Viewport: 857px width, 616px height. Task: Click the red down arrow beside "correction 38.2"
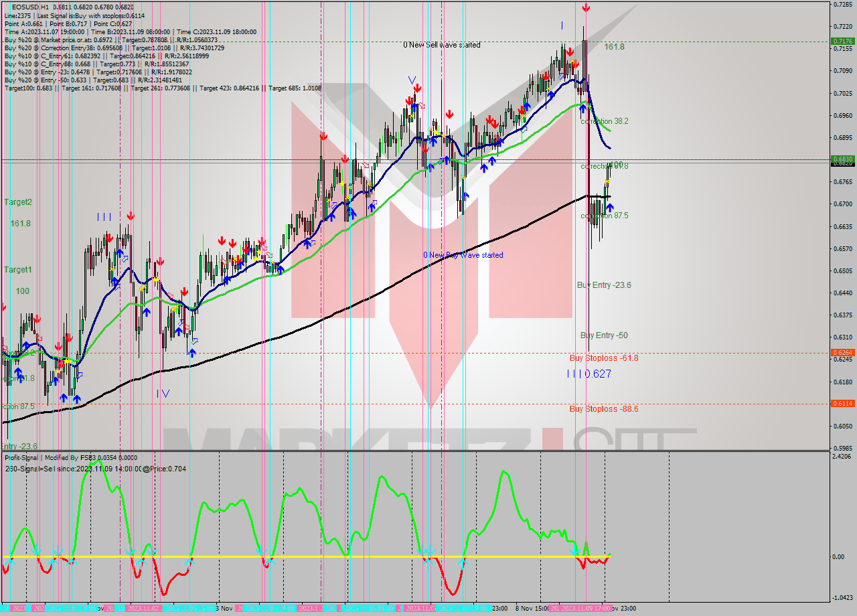pyautogui.click(x=574, y=66)
